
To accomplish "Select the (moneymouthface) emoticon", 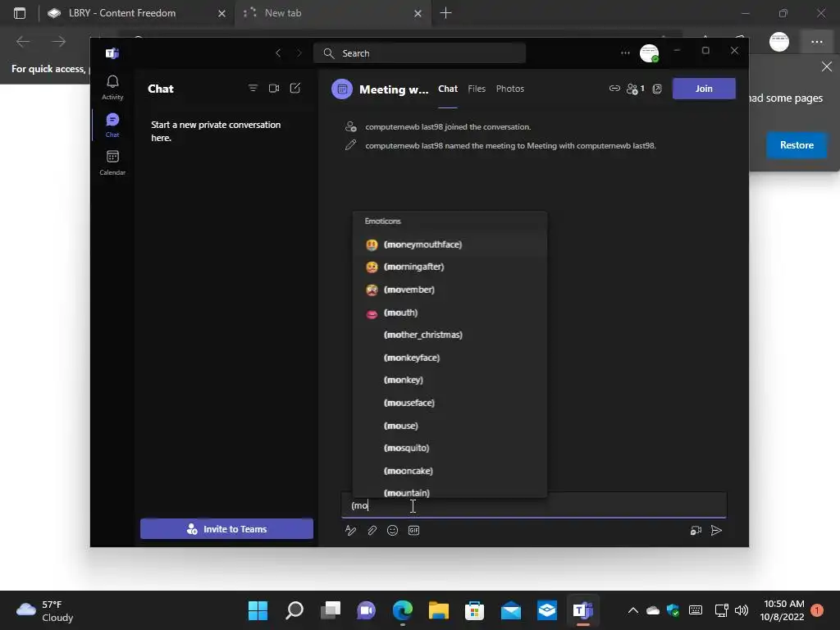I will [x=450, y=244].
